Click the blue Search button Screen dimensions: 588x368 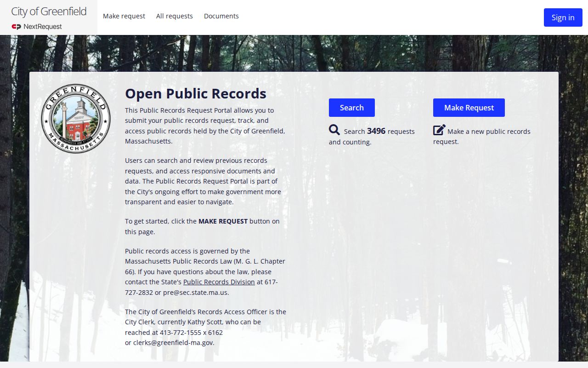[352, 108]
